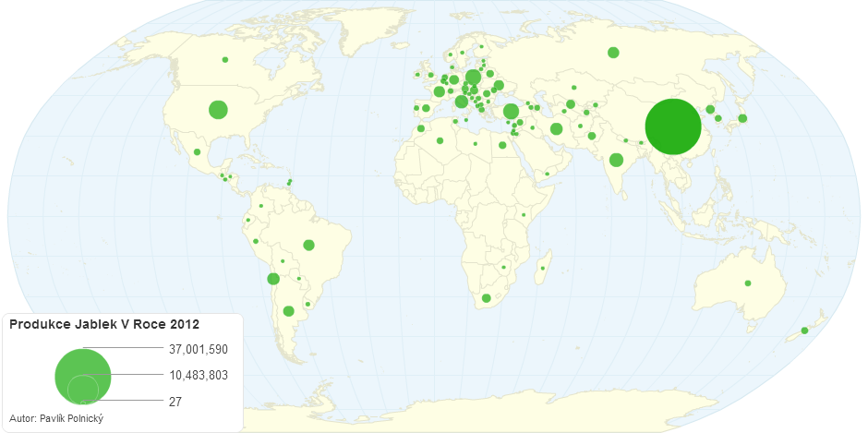The height and width of the screenshot is (433, 868).
Task: Click the 'Autor: Pavlík Polnický' credit text
Action: 55,419
